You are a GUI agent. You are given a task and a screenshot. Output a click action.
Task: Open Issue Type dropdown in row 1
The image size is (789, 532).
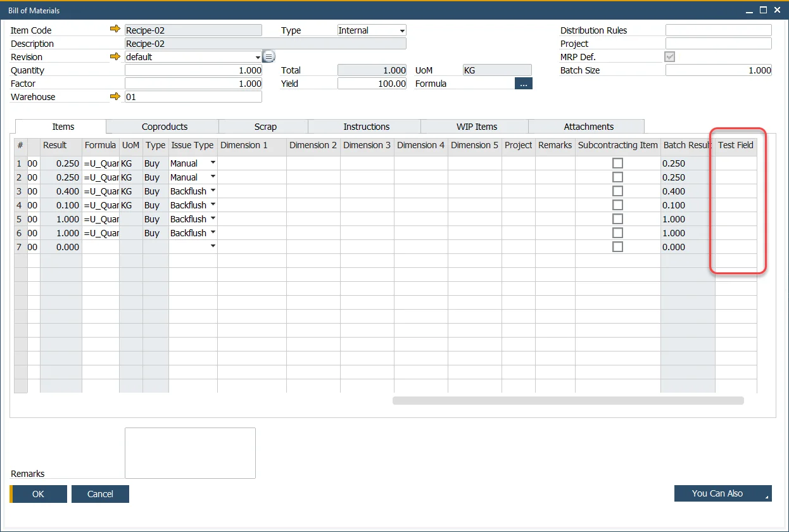[213, 163]
